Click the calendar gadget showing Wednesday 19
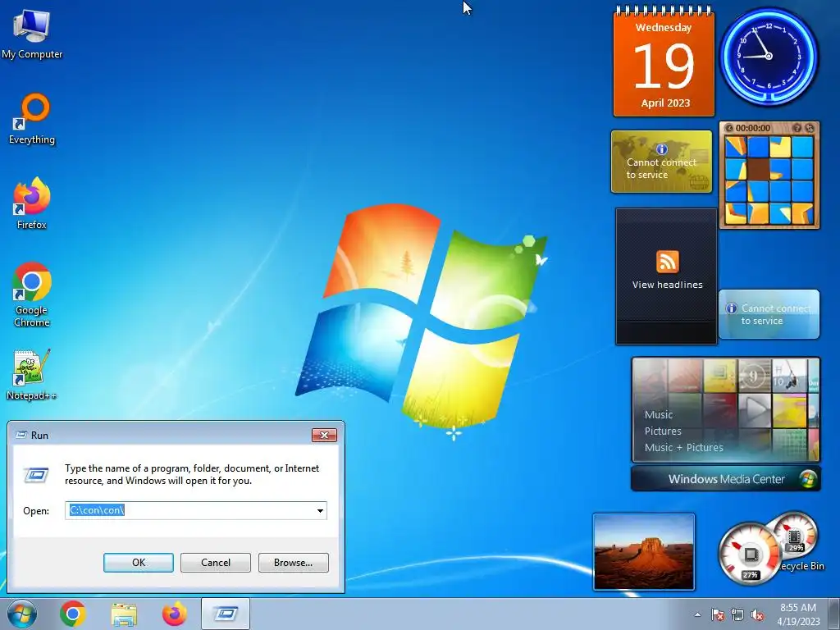This screenshot has height=630, width=840. [x=664, y=62]
